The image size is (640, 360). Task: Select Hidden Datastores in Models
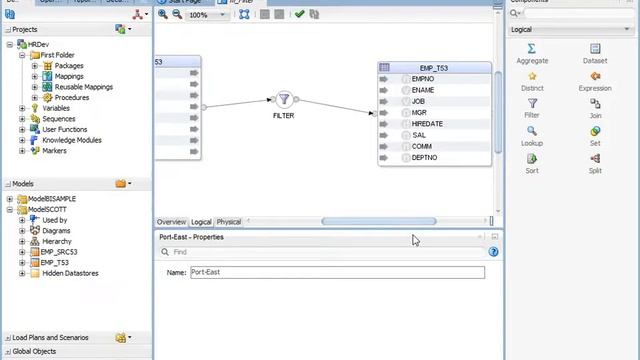70,273
